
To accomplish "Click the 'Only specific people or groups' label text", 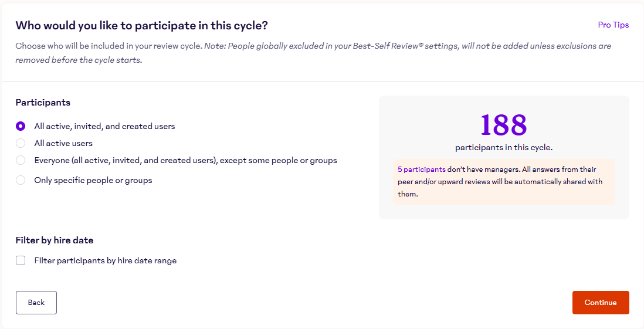I will (x=93, y=180).
